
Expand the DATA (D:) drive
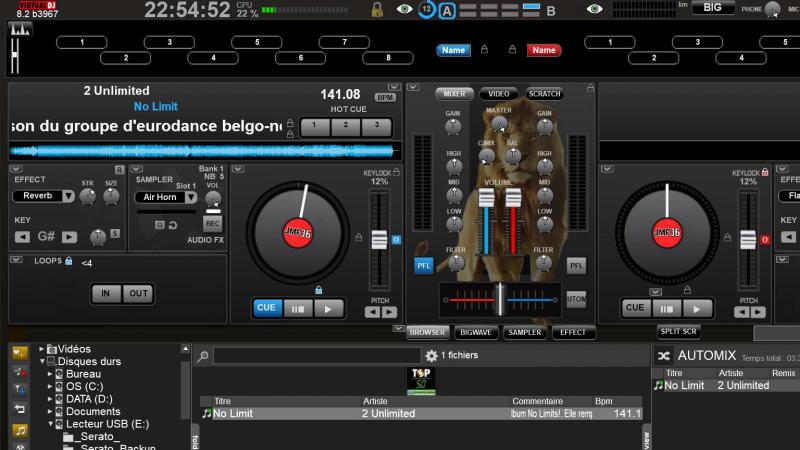tap(50, 399)
